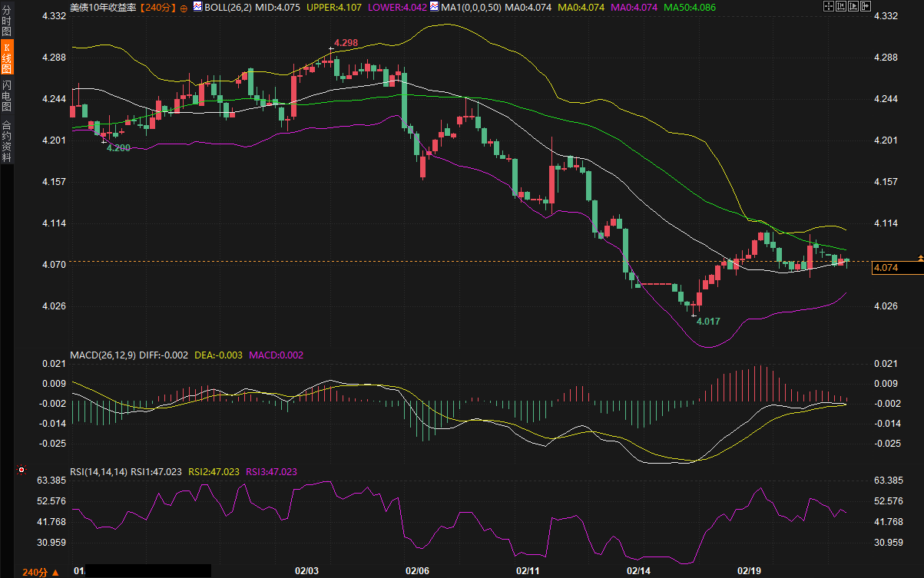Click the yellow RSI2:47.023 value
The image size is (924, 578).
coord(214,472)
